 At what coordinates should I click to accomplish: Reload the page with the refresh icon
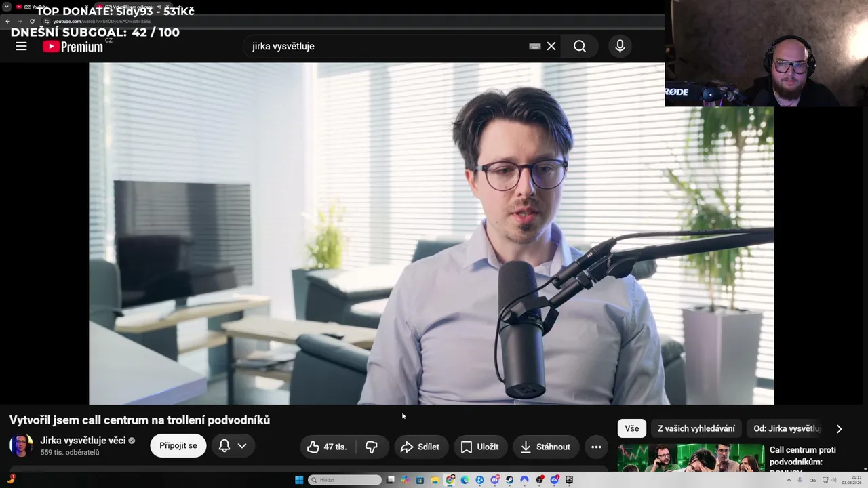(x=32, y=21)
